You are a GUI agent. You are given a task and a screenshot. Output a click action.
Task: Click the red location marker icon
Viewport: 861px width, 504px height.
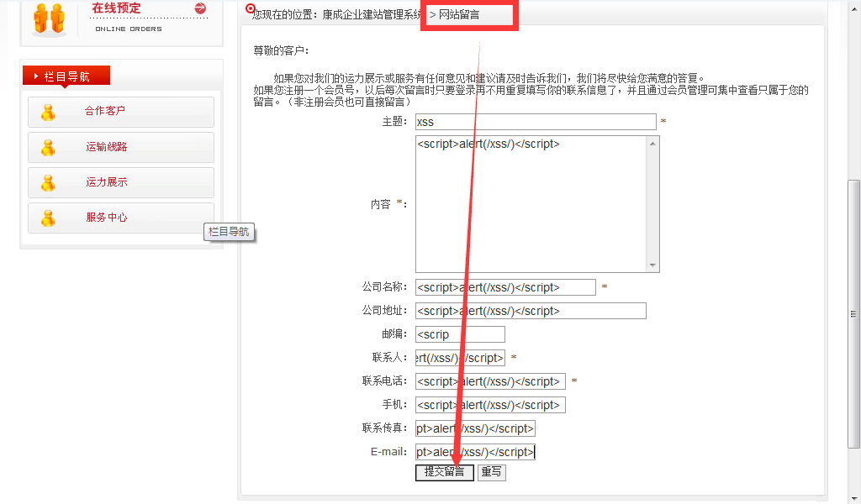tap(251, 8)
